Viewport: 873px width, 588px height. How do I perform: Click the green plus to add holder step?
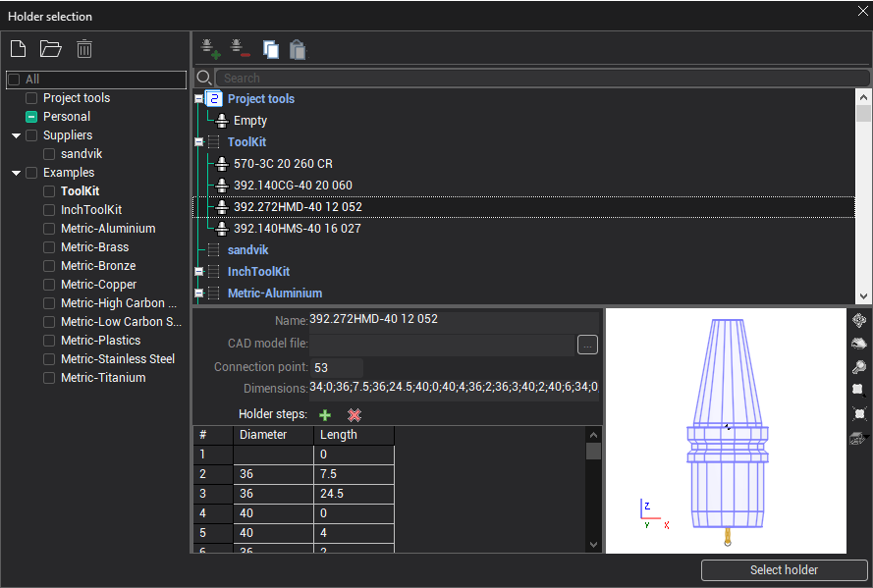325,415
